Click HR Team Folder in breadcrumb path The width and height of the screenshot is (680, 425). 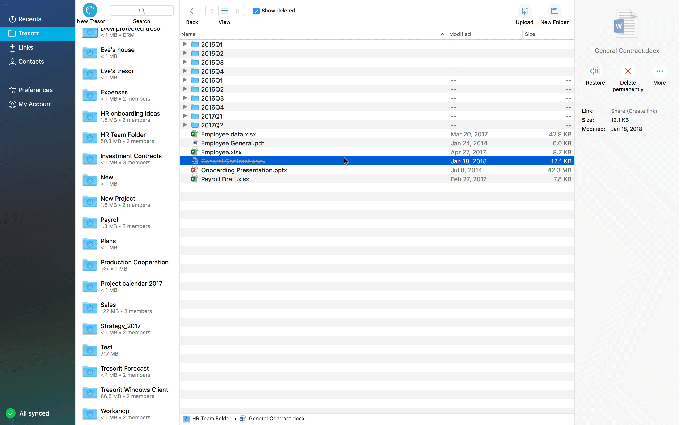click(x=211, y=418)
